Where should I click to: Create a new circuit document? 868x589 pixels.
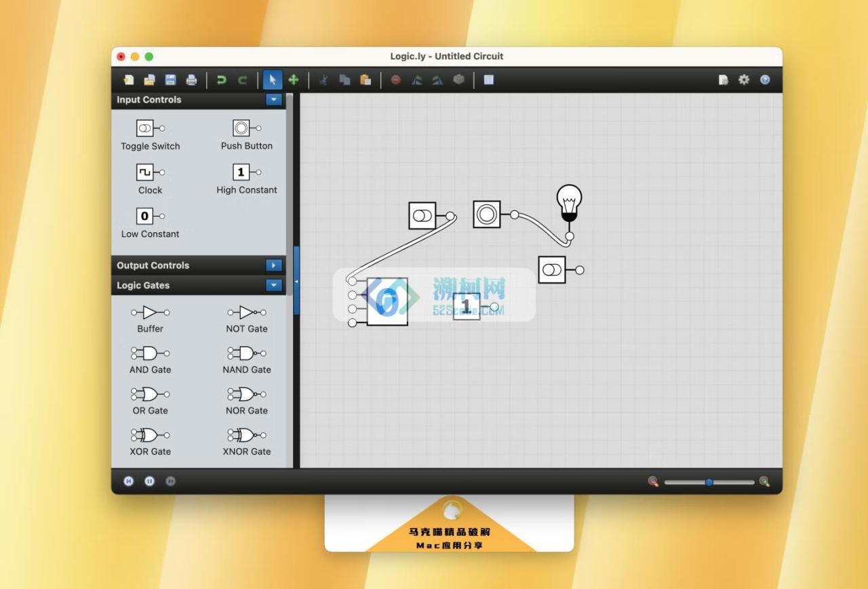128,80
